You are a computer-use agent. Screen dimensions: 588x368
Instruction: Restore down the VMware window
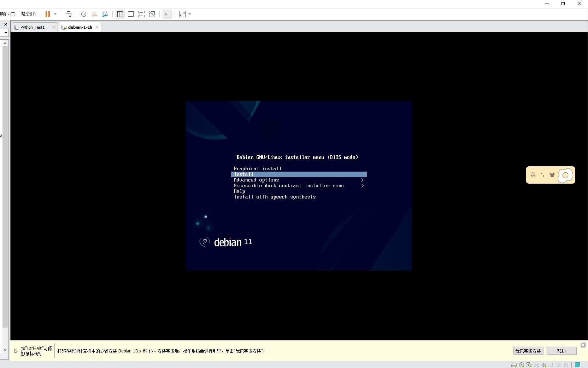point(563,4)
